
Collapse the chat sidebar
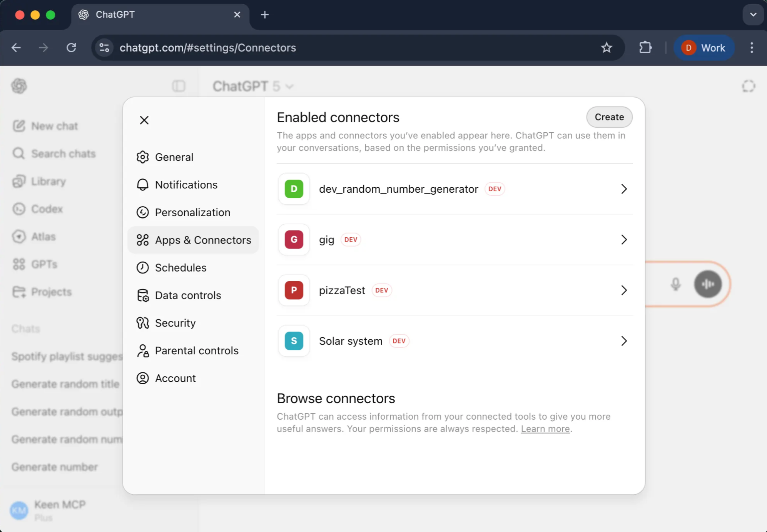(178, 86)
